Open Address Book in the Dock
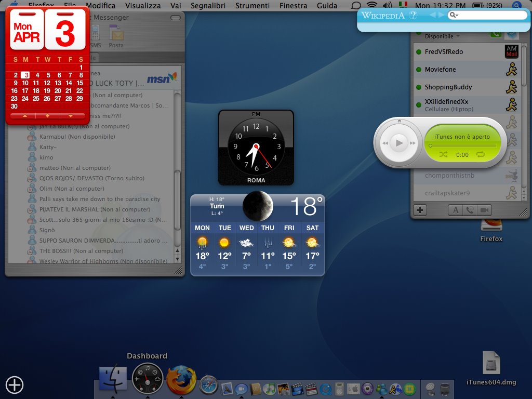 (x=256, y=389)
